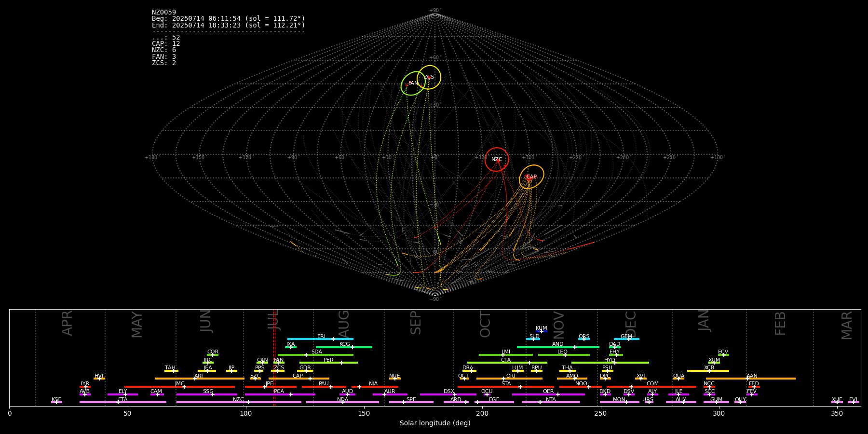
Task: Select the EVI shower bar
Action: (854, 402)
